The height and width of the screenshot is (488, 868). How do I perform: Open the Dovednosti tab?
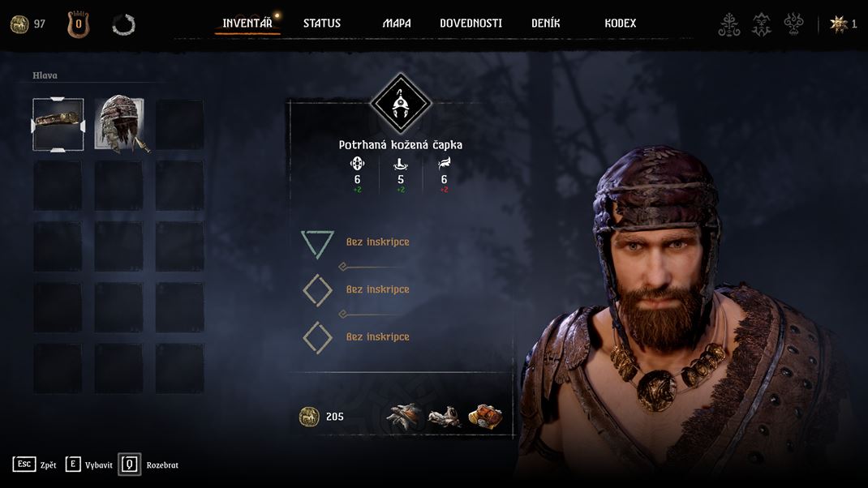tap(471, 24)
